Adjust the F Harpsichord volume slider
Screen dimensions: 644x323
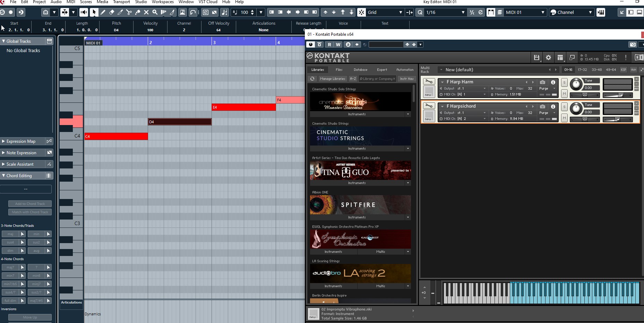[x=618, y=119]
